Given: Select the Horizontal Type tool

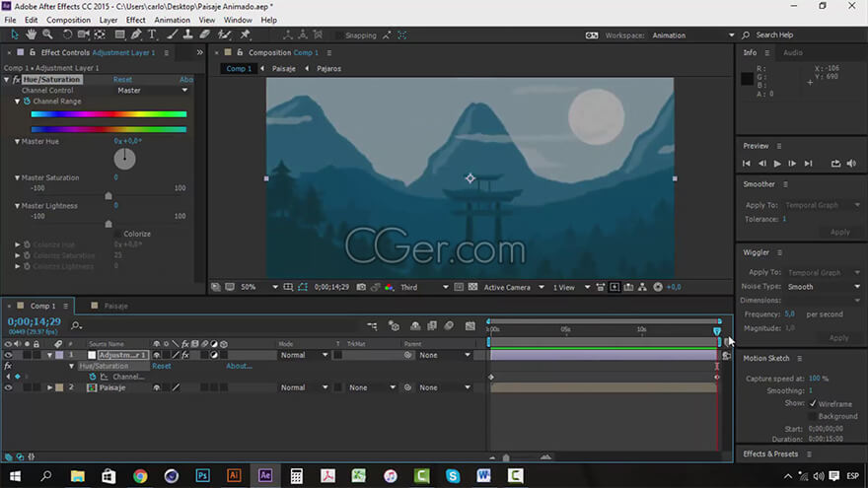Looking at the screenshot, I should pos(152,35).
